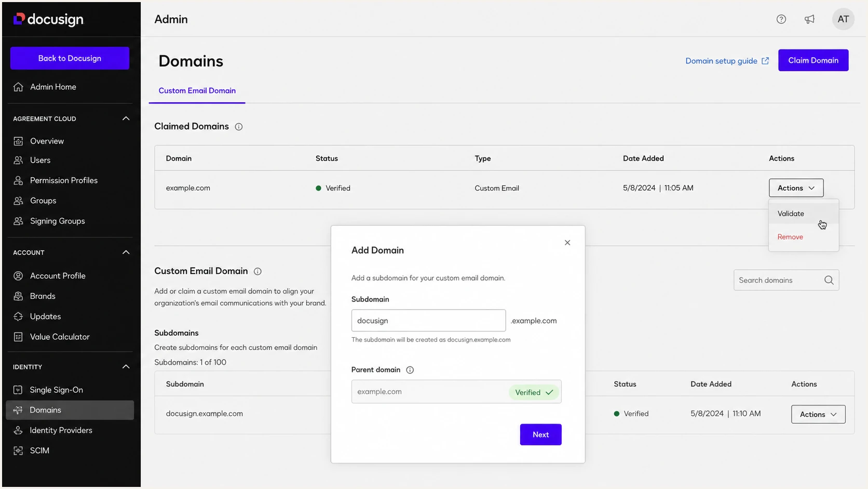The height and width of the screenshot is (489, 868).
Task: Click the SCIM sidebar icon
Action: tap(18, 451)
